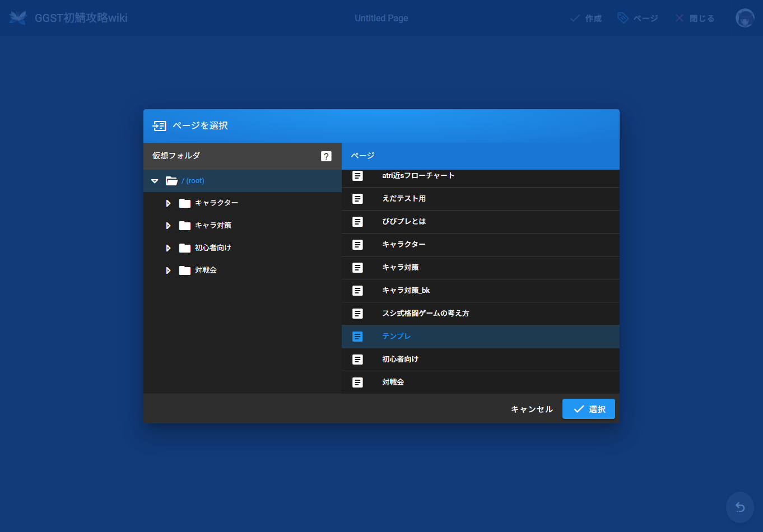Click the 対戦会 folder icon
The width and height of the screenshot is (763, 532).
pyautogui.click(x=185, y=270)
